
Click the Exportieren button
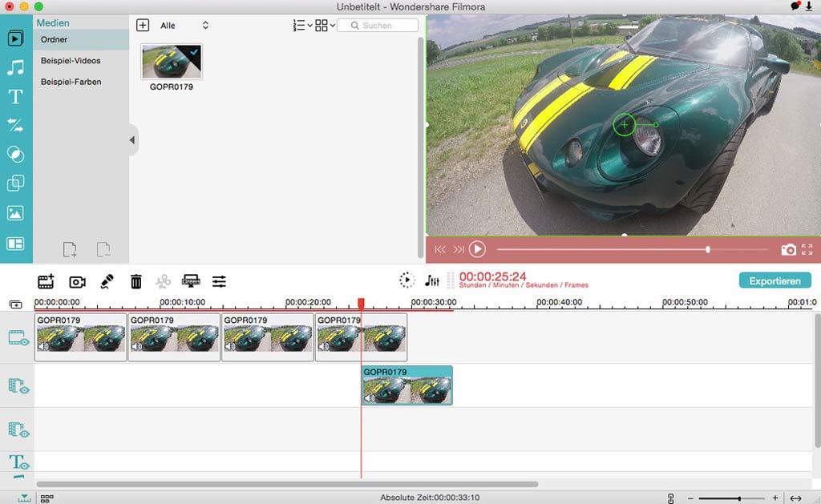[x=775, y=280]
